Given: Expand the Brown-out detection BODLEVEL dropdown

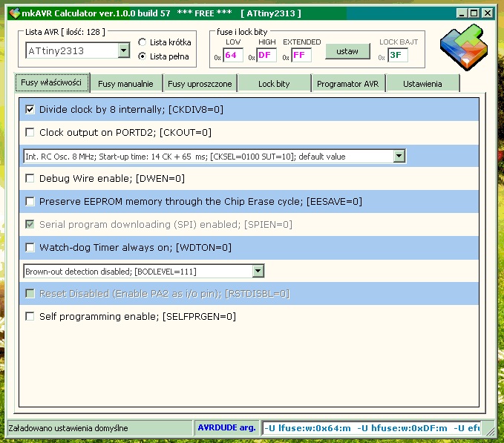Looking at the screenshot, I should 258,271.
